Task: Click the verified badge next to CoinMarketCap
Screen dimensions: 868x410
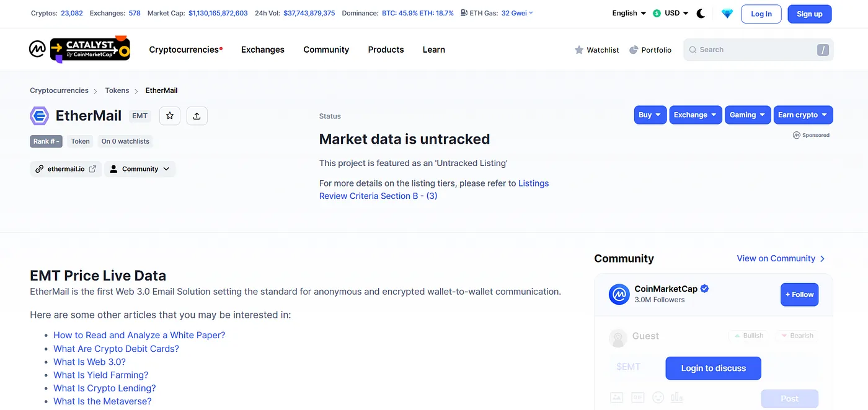Action: 705,289
